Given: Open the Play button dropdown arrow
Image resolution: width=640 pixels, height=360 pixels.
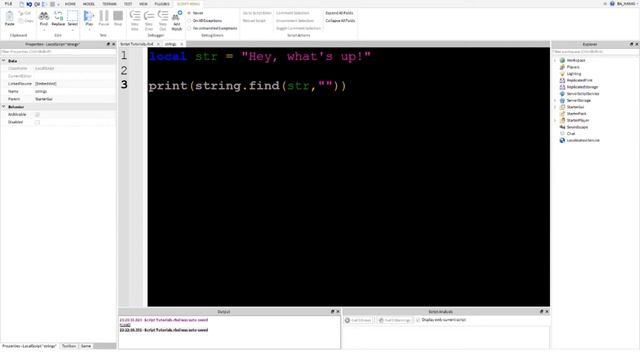Looking at the screenshot, I should 89,29.
